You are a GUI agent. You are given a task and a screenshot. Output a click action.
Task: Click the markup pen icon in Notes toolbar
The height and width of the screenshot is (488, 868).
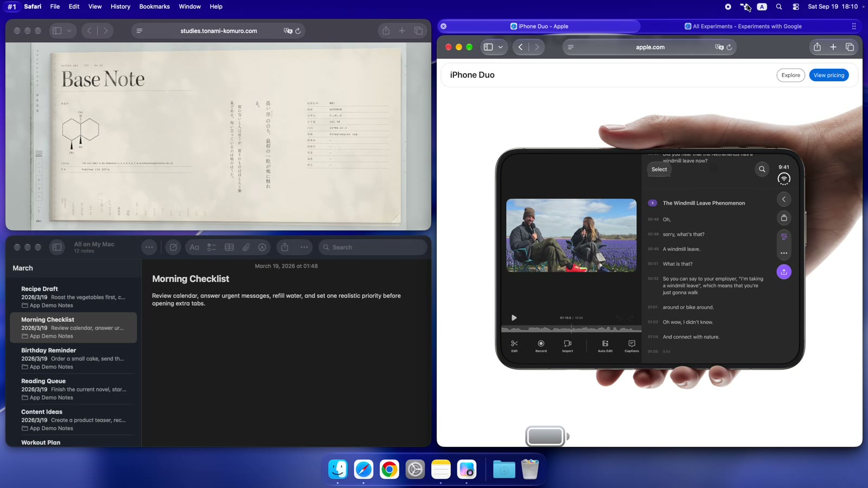tap(263, 247)
